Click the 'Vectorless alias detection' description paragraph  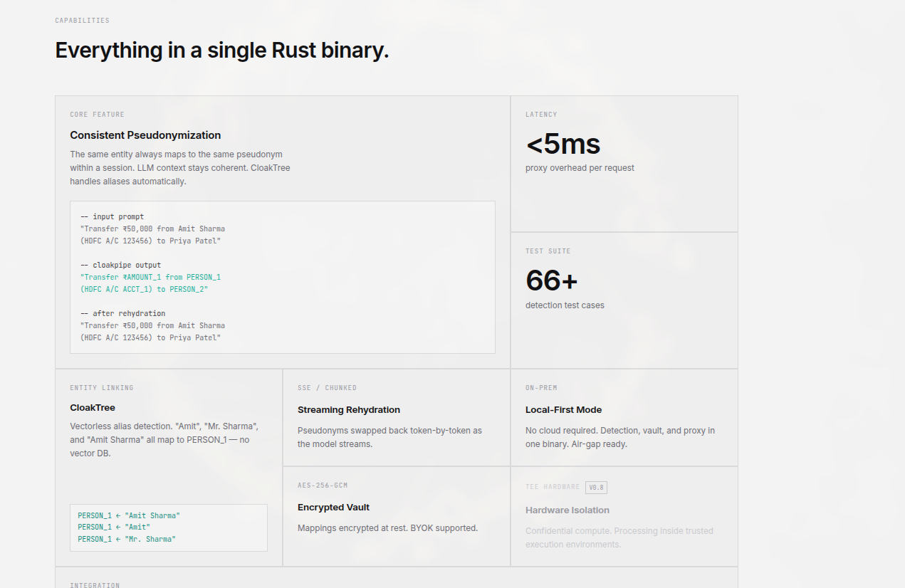(164, 440)
